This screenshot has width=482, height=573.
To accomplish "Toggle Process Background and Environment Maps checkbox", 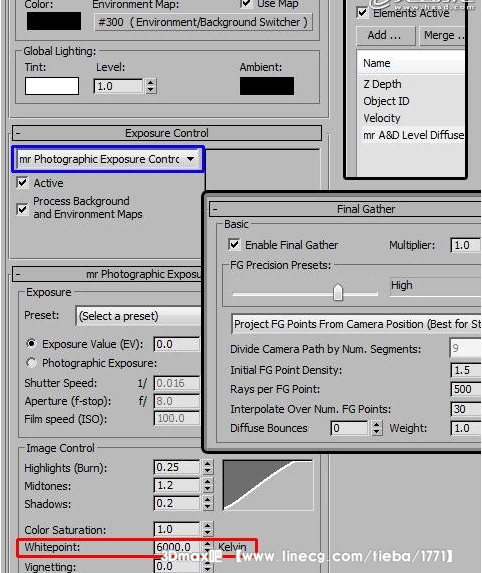I will (22, 209).
